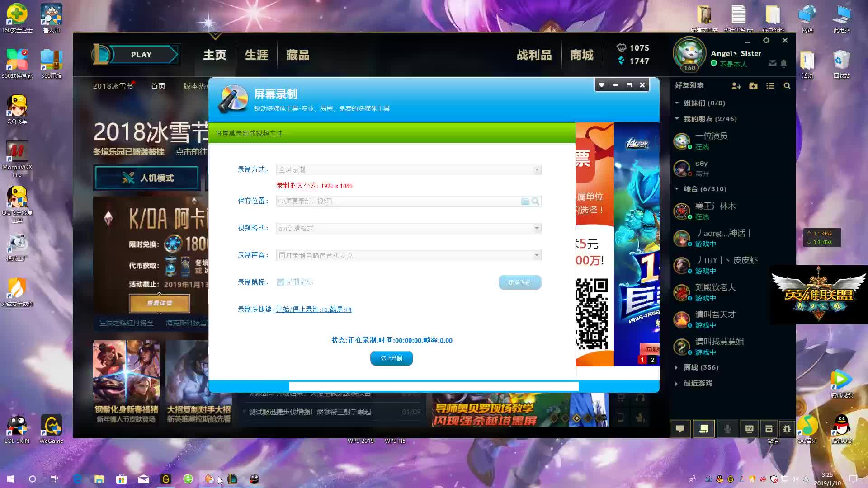This screenshot has height=488, width=868.
Task: Switch to the 生涯 tab
Action: tap(256, 55)
